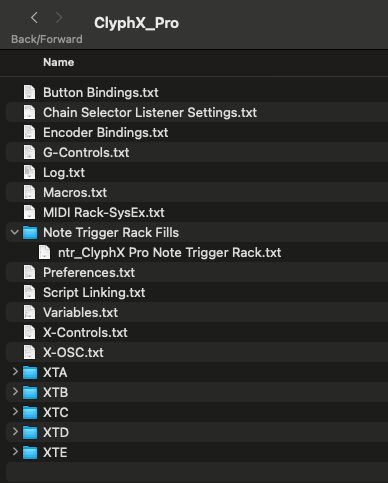This screenshot has width=388, height=483.
Task: Select the Chain Selector Listener Settings.txt file icon
Action: coord(29,112)
